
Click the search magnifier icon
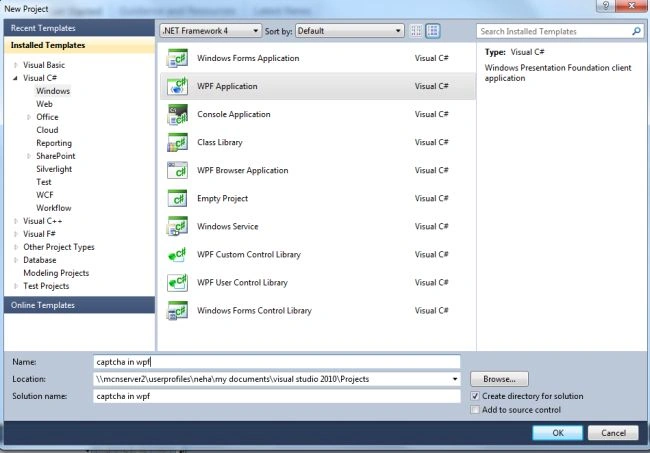pyautogui.click(x=636, y=31)
